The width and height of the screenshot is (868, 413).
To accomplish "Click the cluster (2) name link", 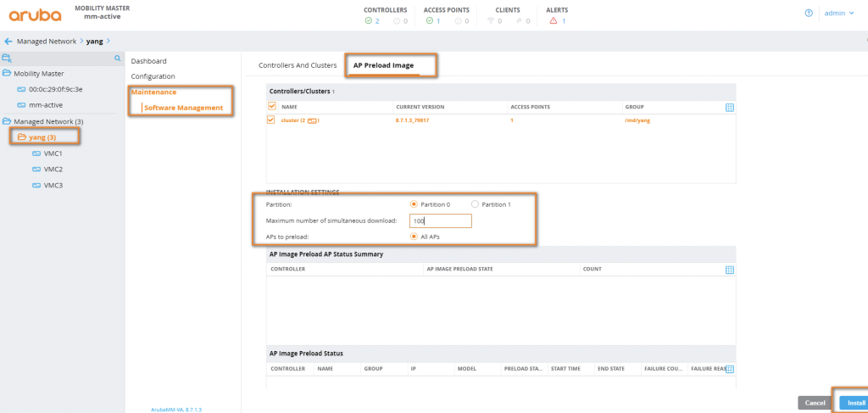I will 300,120.
